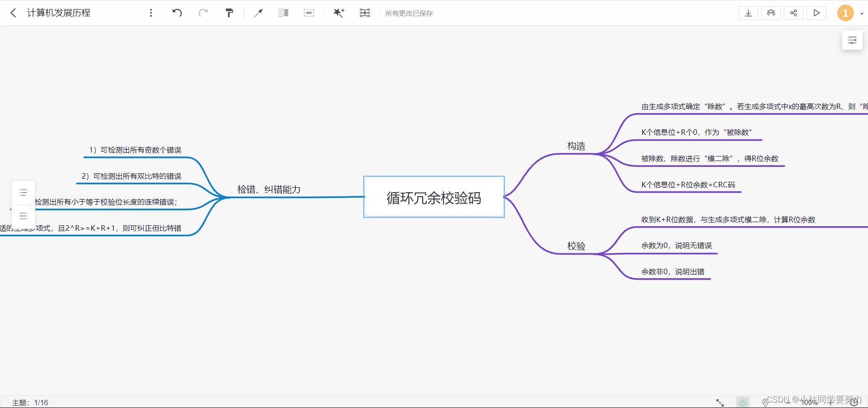Click the lower floating menu lines icon
This screenshot has height=408, width=868.
[x=24, y=216]
